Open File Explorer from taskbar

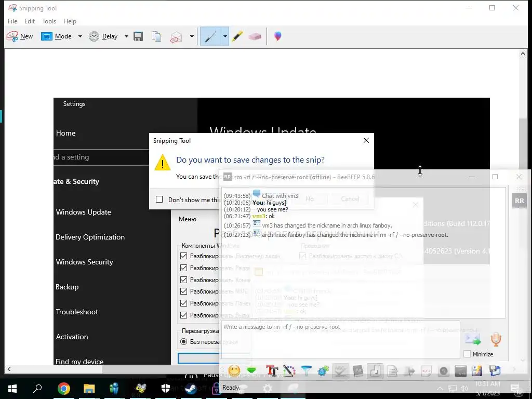tap(89, 389)
